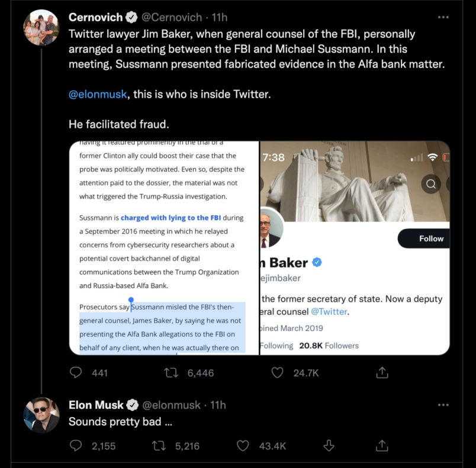This screenshot has width=476, height=468.
Task: Open the Baker profile screenshot image
Action: point(355,248)
